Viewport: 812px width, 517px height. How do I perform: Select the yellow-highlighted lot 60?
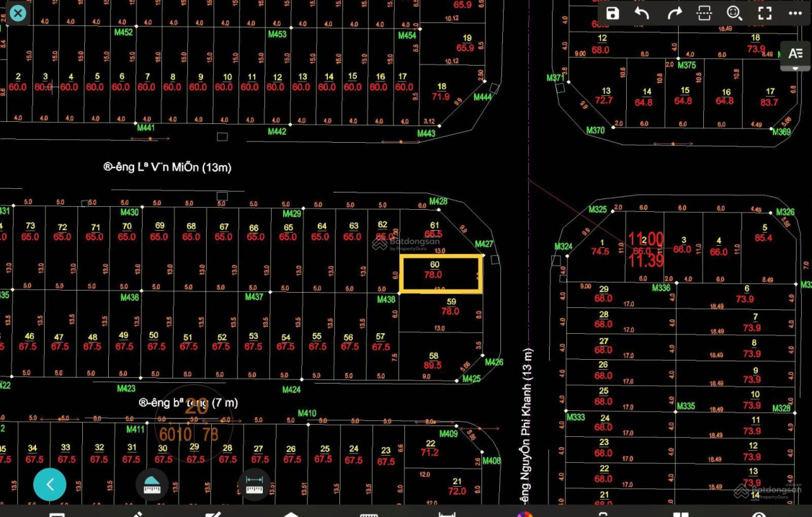(x=440, y=274)
